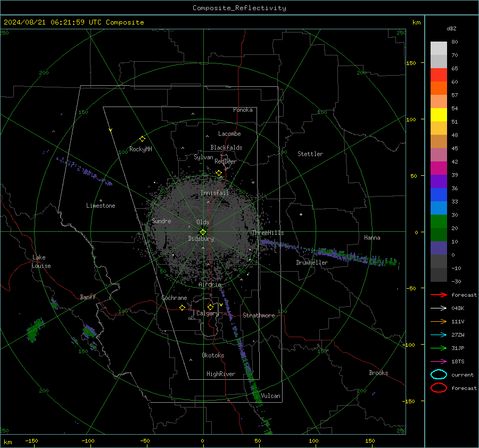Viewport: 479px width, 448px height.
Task: Click the red forecast arrow in legend
Action: [x=439, y=295]
